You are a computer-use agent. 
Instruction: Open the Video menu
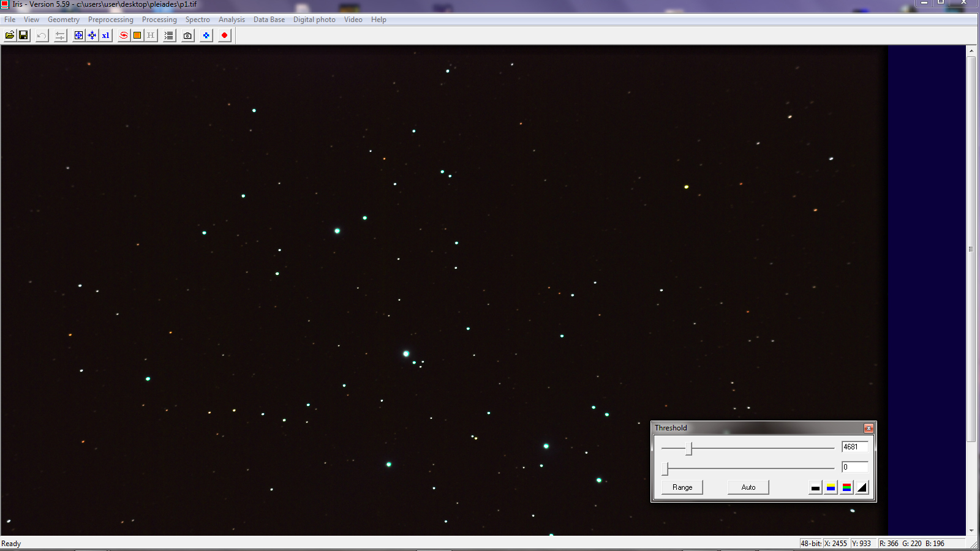353,20
